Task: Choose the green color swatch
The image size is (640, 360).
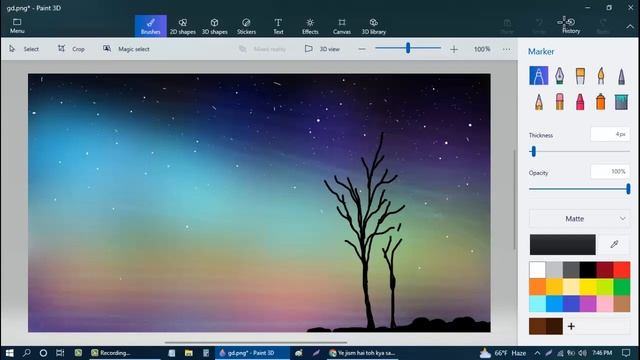Action: (622, 287)
